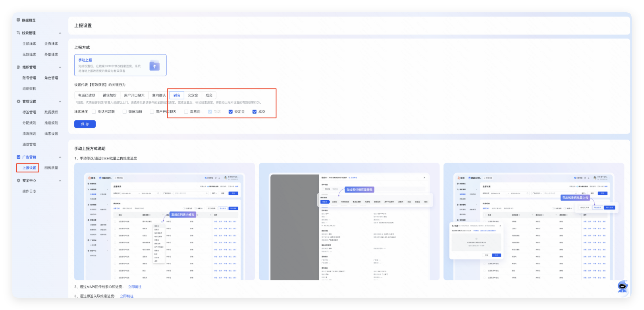Click the 安全中心 shield icon

click(18, 180)
